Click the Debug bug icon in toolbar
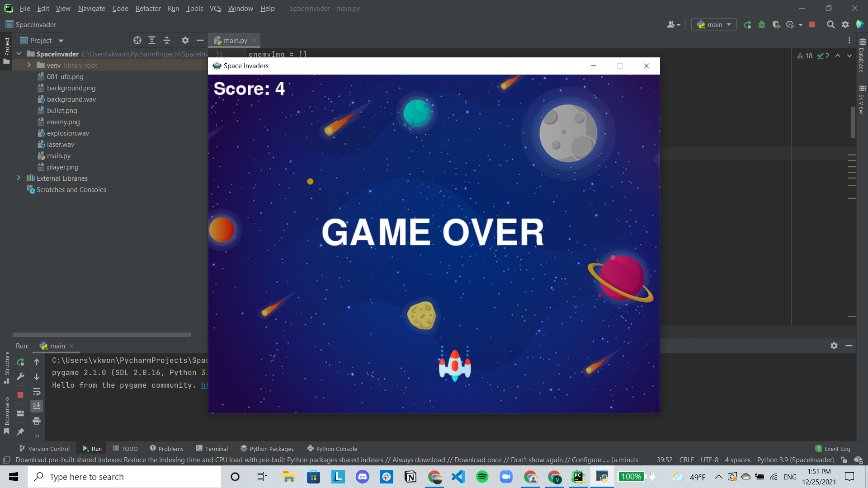Image resolution: width=868 pixels, height=488 pixels. pyautogui.click(x=762, y=25)
